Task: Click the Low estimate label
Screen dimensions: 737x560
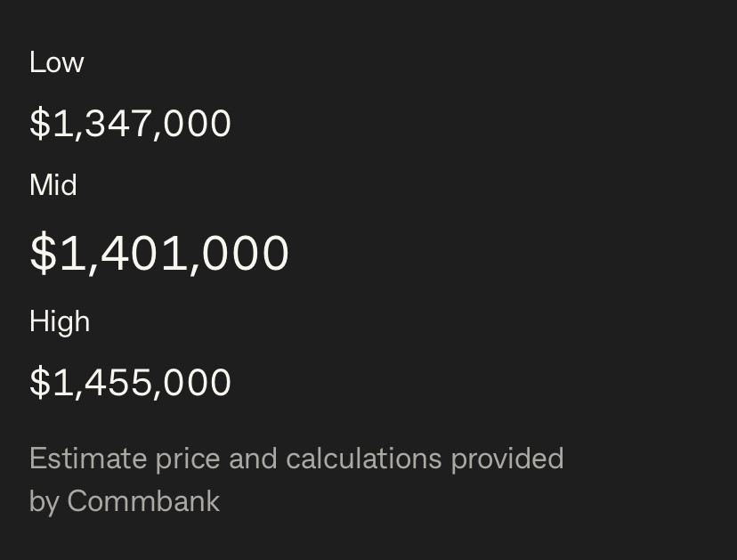Action: [56, 62]
